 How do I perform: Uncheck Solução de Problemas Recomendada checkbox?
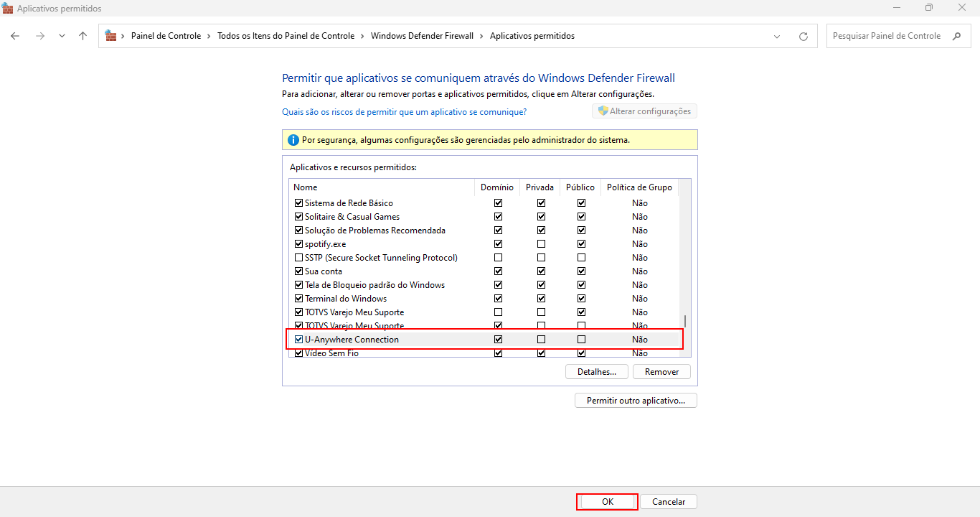[x=299, y=230]
